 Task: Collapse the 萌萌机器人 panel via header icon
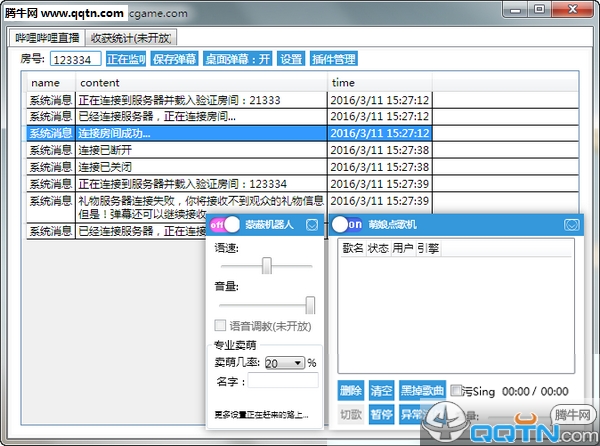(312, 225)
